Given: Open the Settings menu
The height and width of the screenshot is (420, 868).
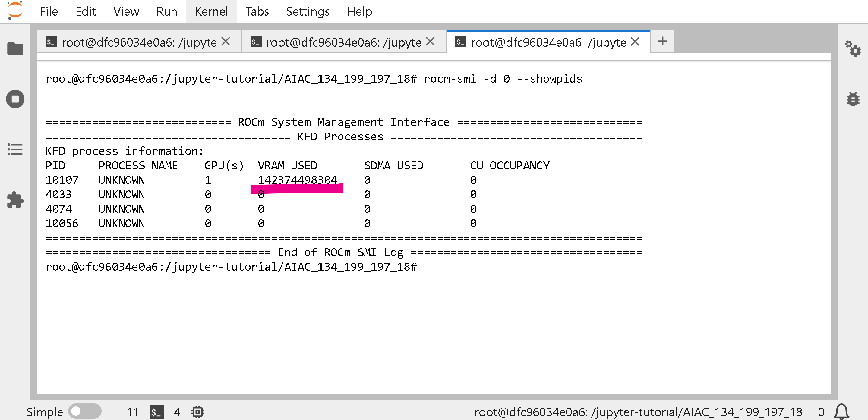Looking at the screenshot, I should 307,11.
